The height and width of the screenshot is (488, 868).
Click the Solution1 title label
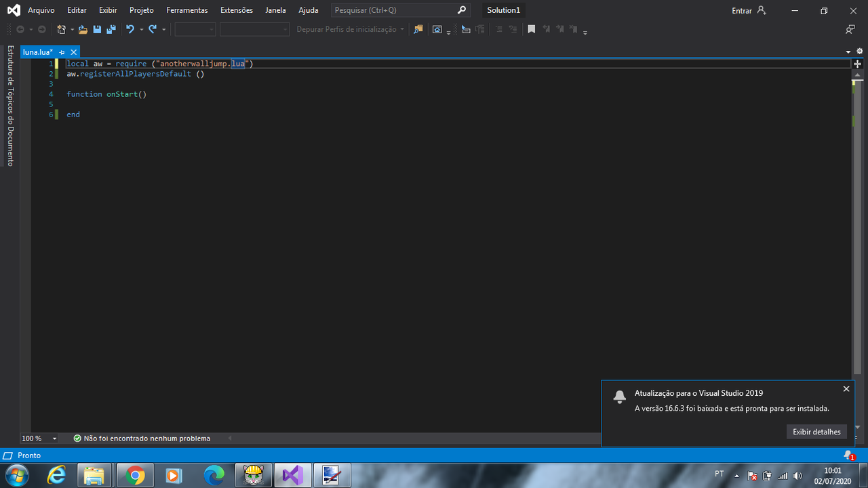(x=504, y=10)
